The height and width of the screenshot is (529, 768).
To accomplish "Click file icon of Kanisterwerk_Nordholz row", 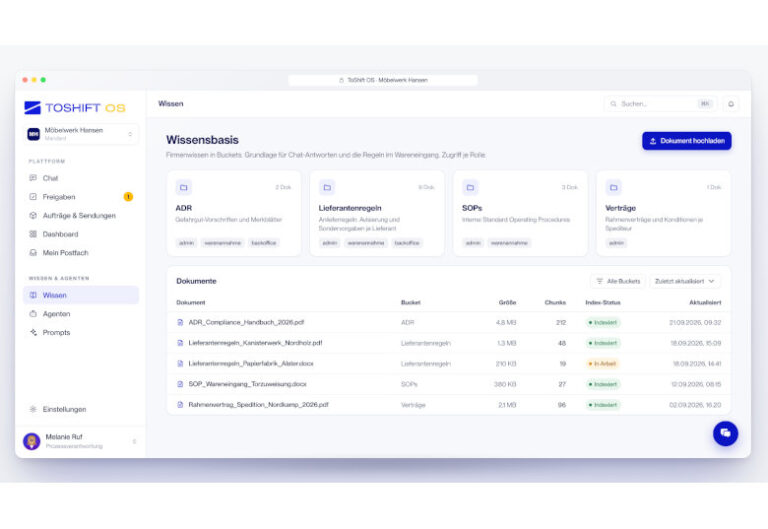I will (x=180, y=343).
